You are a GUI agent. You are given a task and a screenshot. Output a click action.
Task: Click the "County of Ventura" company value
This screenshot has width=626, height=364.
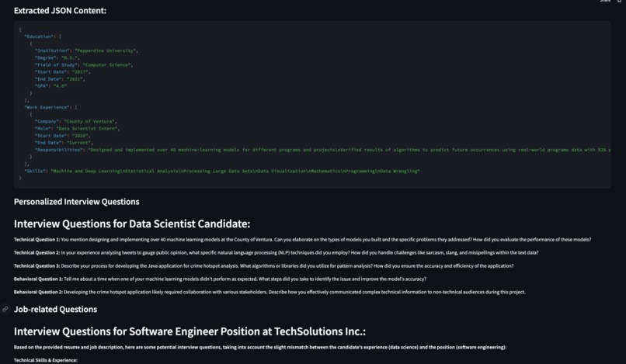[89, 121]
